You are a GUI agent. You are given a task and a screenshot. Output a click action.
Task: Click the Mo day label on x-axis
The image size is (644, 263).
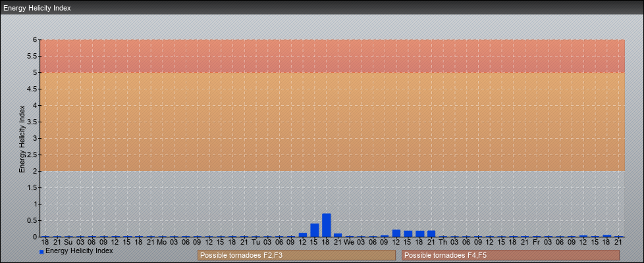pyautogui.click(x=162, y=242)
